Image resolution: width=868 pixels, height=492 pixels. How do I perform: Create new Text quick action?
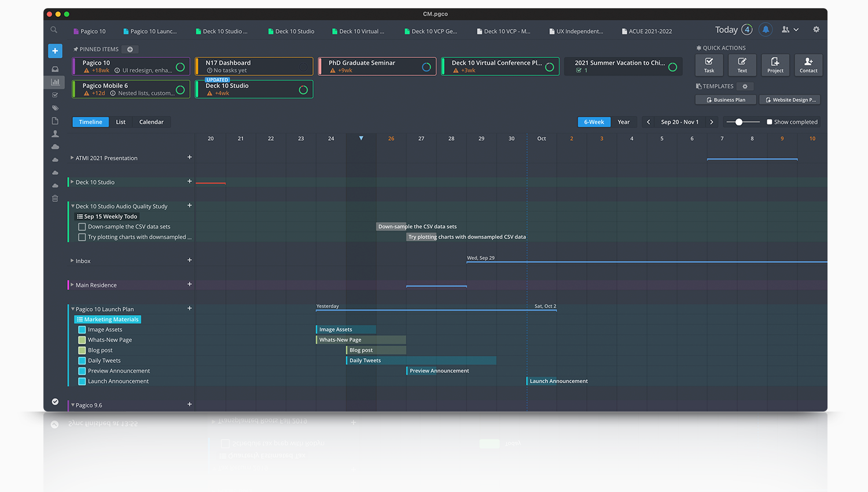tap(742, 65)
